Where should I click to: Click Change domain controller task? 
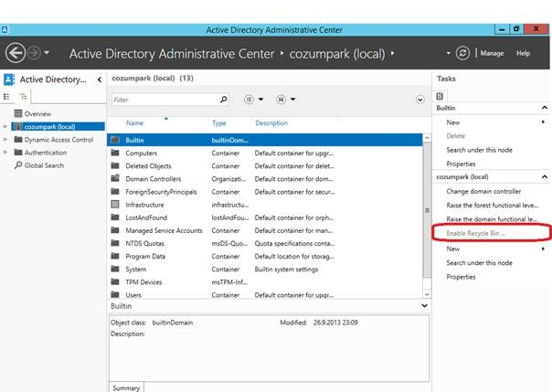pos(483,191)
